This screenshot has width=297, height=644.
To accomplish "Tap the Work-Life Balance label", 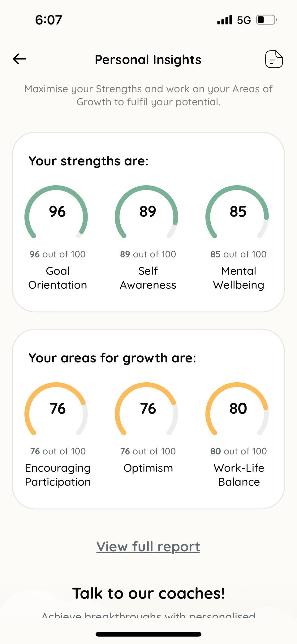I will (x=239, y=475).
